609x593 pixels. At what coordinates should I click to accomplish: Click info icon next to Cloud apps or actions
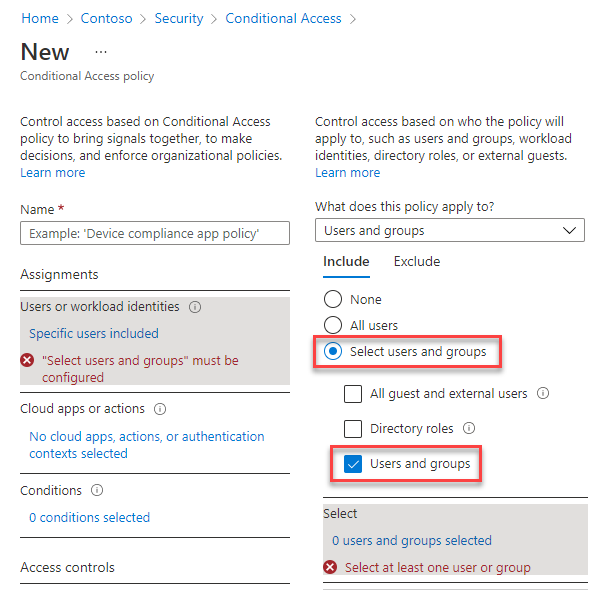tap(160, 409)
